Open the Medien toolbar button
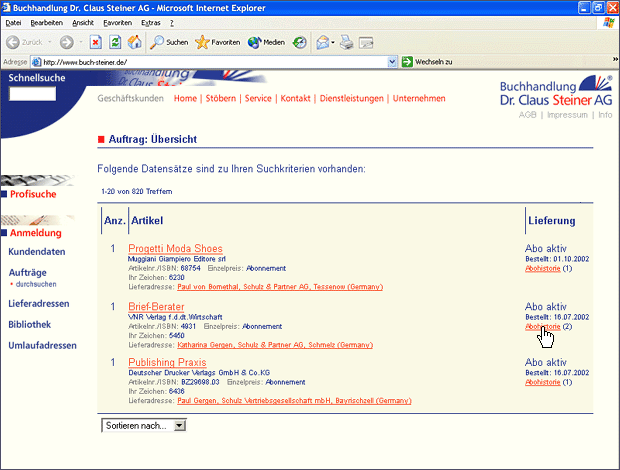The width and height of the screenshot is (620, 470). [266, 42]
